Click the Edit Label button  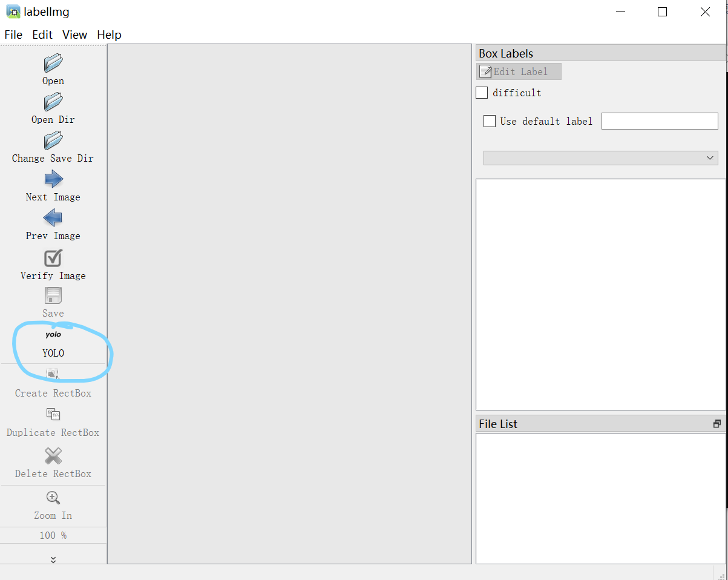point(519,71)
